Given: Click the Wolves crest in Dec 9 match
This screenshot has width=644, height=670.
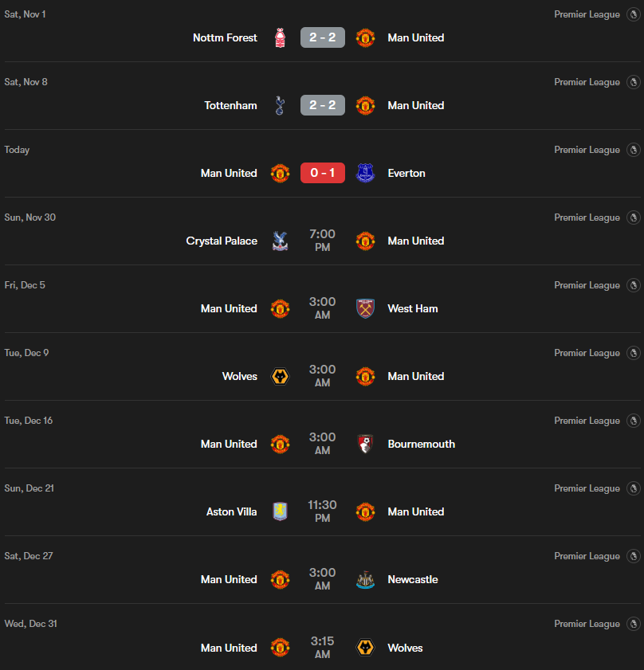Looking at the screenshot, I should click(x=280, y=376).
